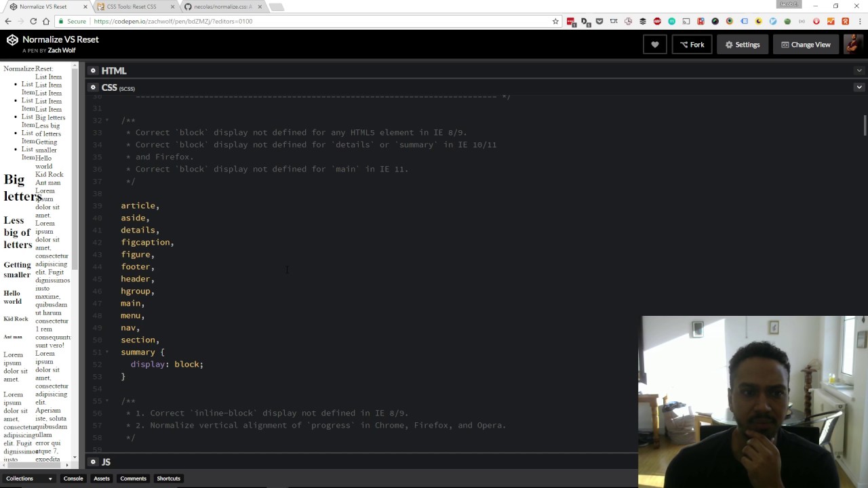Click the orange R extension icon
Image resolution: width=868 pixels, height=488 pixels.
point(846,22)
